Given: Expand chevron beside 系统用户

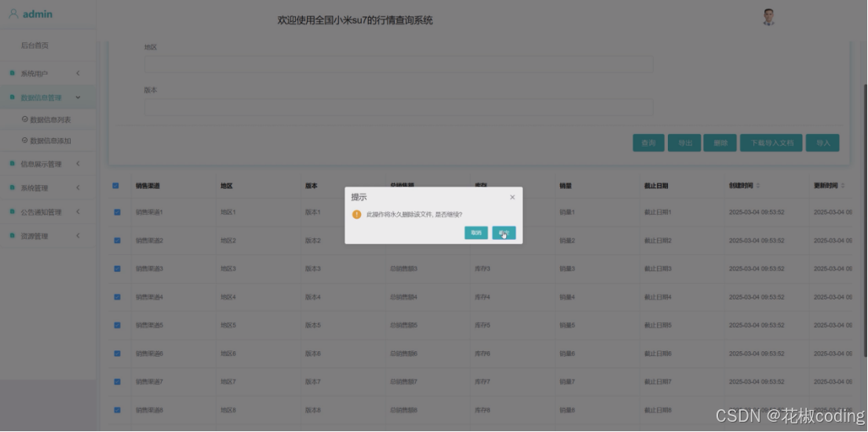Looking at the screenshot, I should pyautogui.click(x=78, y=73).
